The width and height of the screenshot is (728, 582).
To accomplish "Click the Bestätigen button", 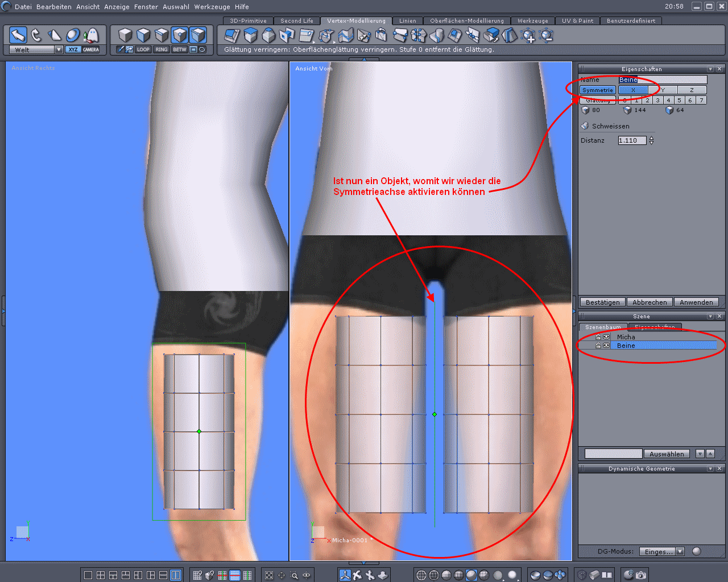I will [603, 302].
